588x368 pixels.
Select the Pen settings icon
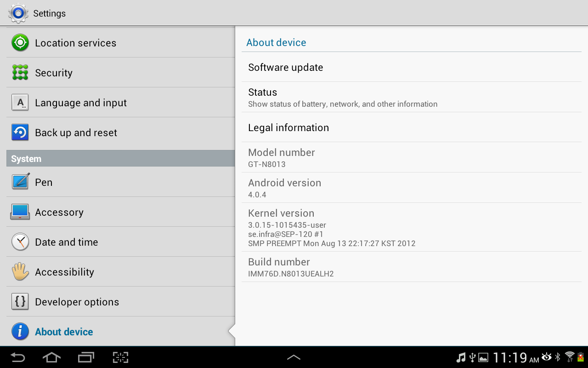click(20, 182)
